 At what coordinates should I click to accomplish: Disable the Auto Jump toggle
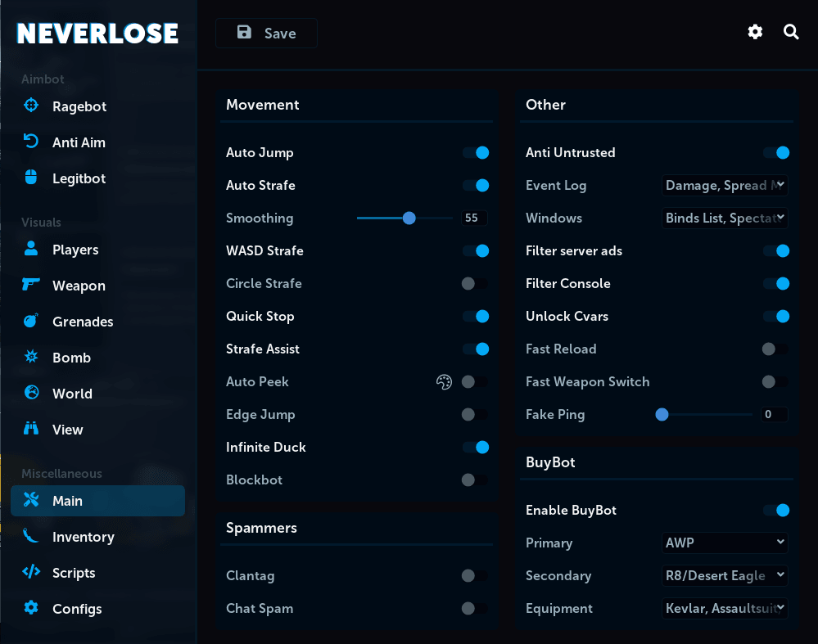475,153
